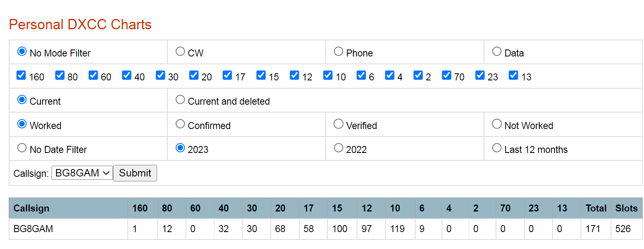Toggle the 17 band checkbox
Screen dimensions: 644x249
227,75
